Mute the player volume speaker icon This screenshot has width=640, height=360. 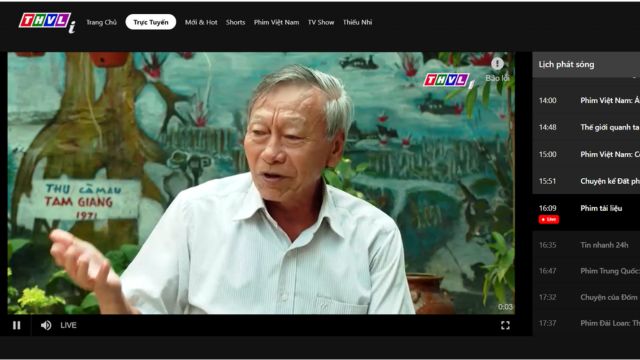(x=46, y=325)
